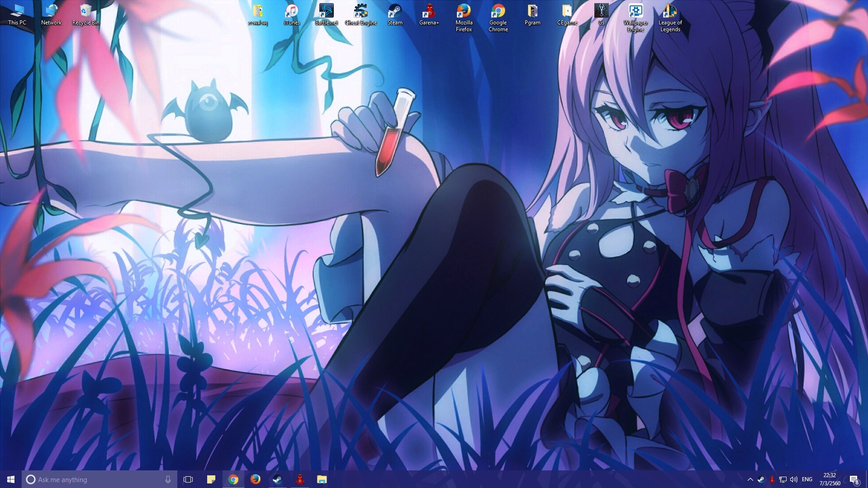Screen dimensions: 868x488
Task: Select the Mozilla Firefox desktop shortcut
Action: pyautogui.click(x=464, y=18)
